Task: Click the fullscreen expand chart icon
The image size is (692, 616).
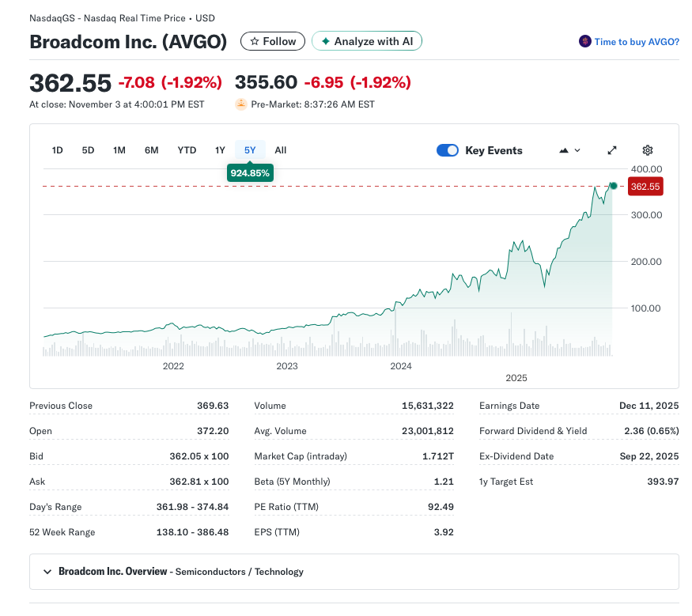Action: (x=611, y=150)
